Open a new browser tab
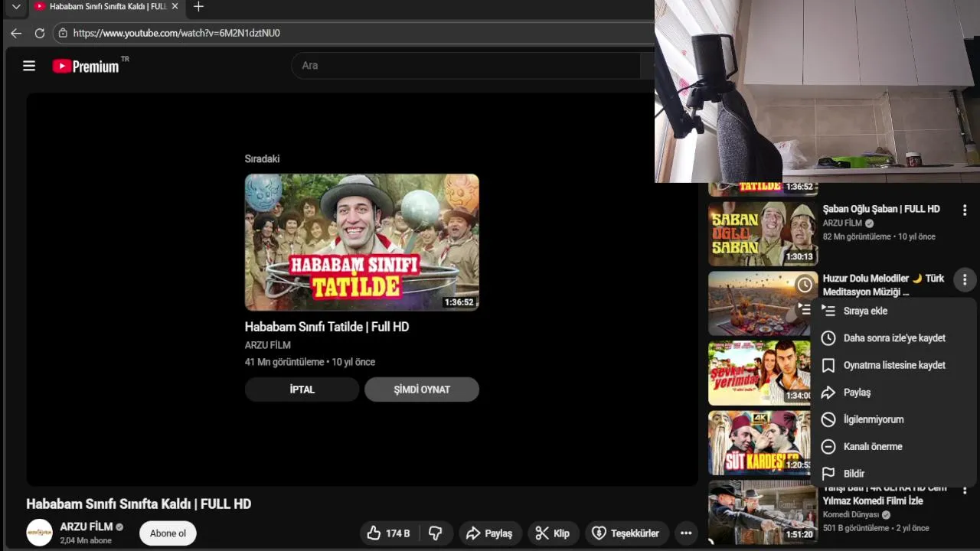Screen dimensions: 980x551 pyautogui.click(x=198, y=7)
